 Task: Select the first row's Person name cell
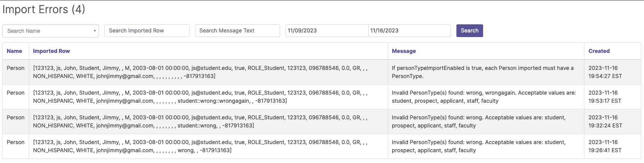(x=15, y=68)
